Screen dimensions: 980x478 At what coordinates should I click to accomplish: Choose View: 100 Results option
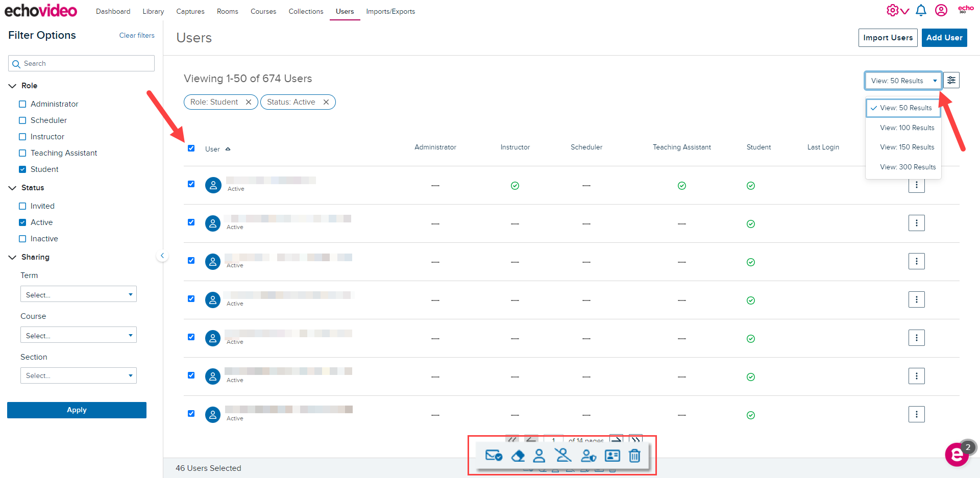(x=906, y=128)
